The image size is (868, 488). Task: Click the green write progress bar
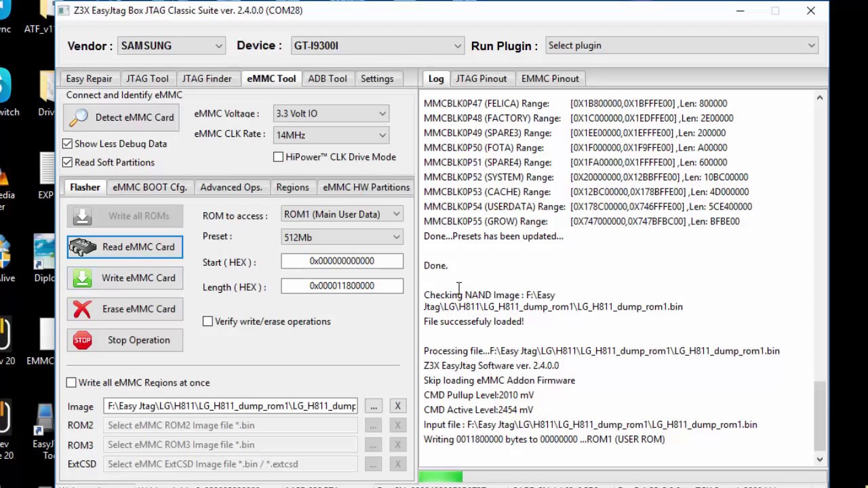tap(441, 477)
